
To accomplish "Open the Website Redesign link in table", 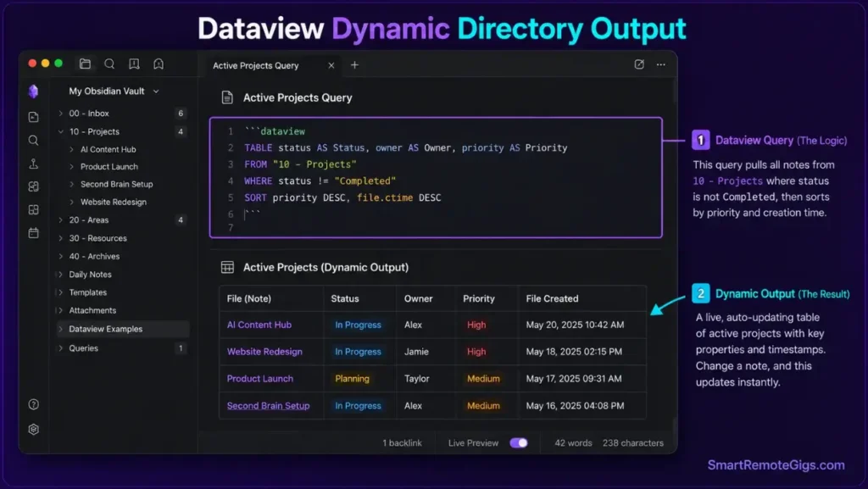I will 264,352.
